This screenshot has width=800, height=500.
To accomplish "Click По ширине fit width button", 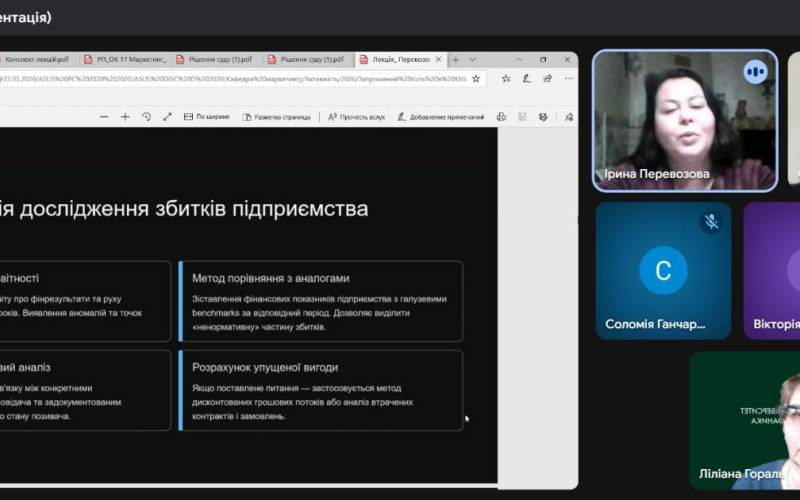I will coord(207,117).
